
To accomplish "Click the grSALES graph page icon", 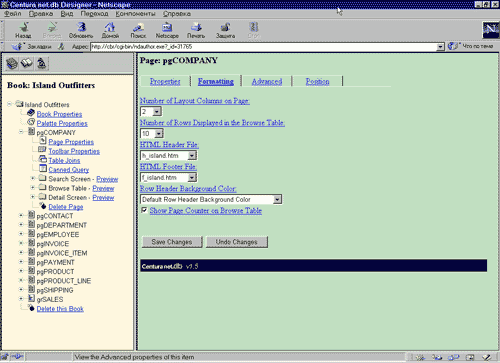I will point(31,298).
